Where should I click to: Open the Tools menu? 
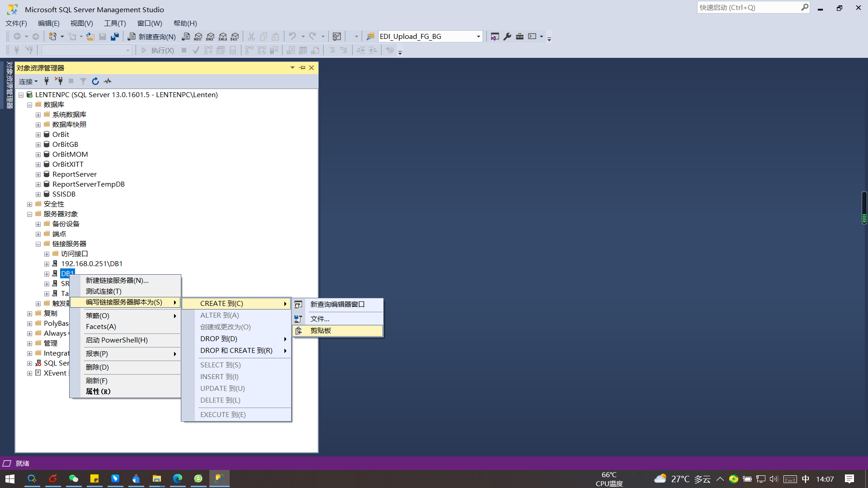(115, 23)
